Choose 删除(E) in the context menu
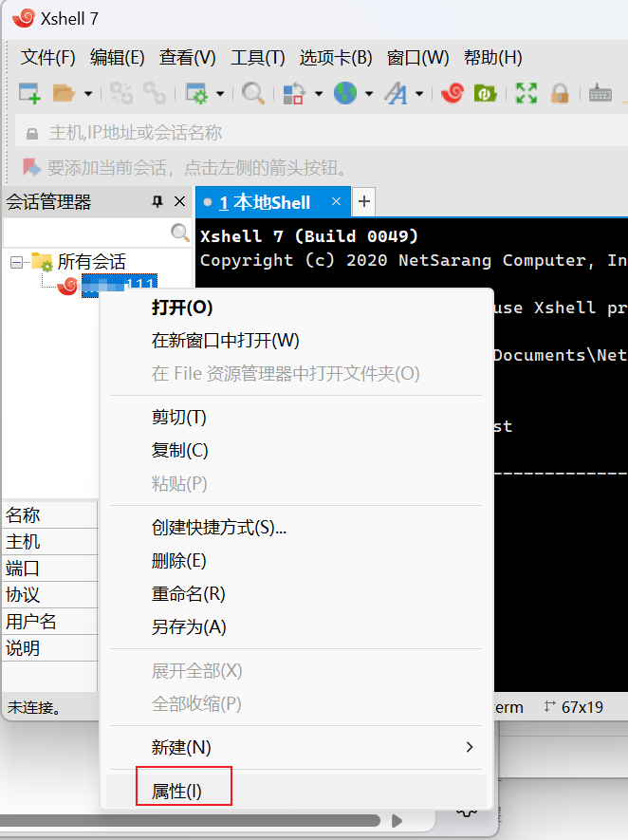 (x=297, y=561)
